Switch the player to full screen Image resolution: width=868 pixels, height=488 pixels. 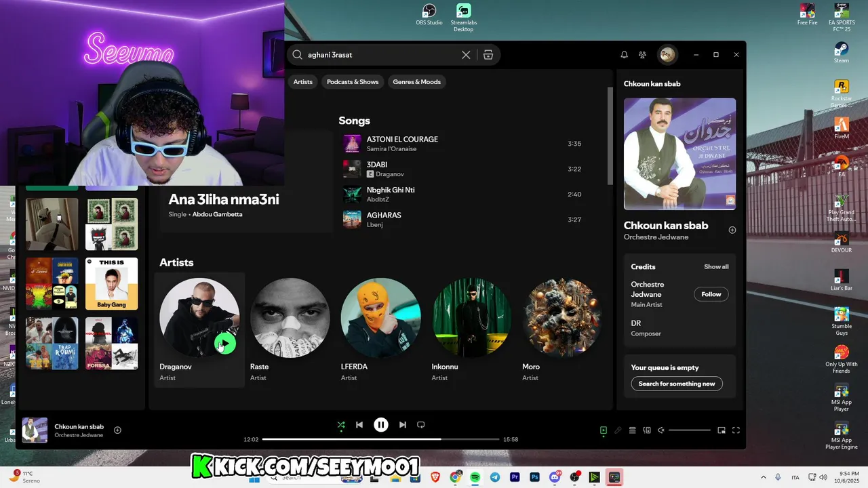click(736, 430)
